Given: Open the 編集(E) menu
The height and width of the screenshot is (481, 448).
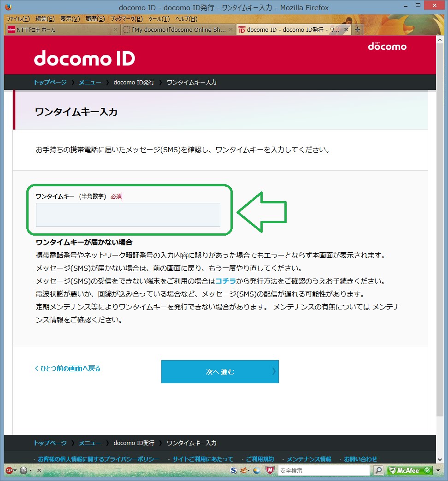Looking at the screenshot, I should pos(45,19).
